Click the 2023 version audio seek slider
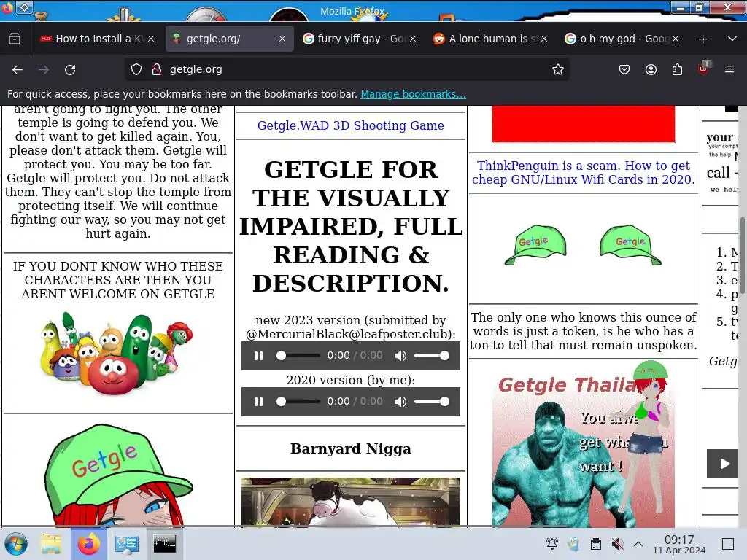This screenshot has height=560, width=747. pyautogui.click(x=298, y=356)
